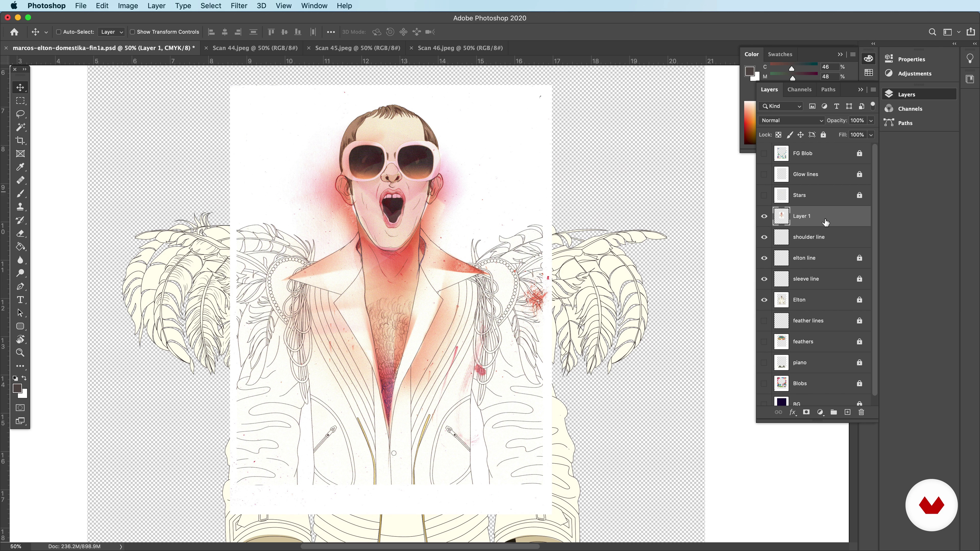Hide the elton line layer
The height and width of the screenshot is (551, 980).
[x=764, y=258]
